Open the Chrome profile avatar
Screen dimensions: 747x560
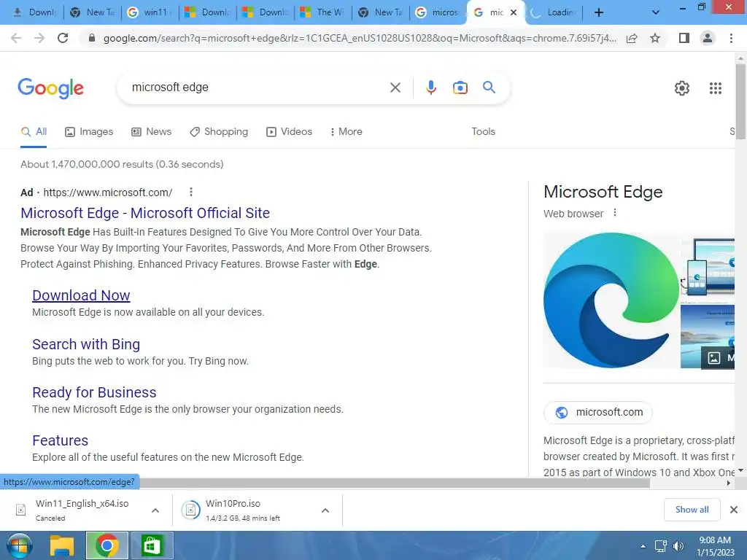click(x=708, y=38)
